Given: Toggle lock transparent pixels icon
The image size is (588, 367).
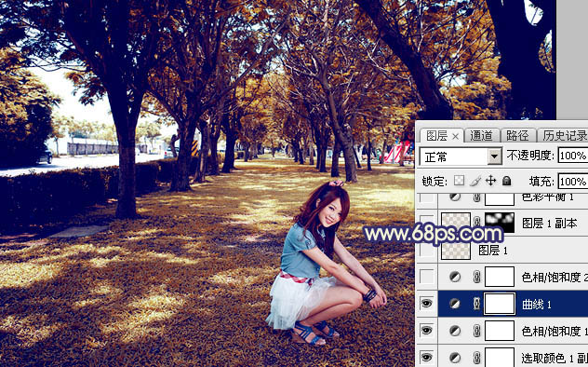Looking at the screenshot, I should pyautogui.click(x=459, y=181).
